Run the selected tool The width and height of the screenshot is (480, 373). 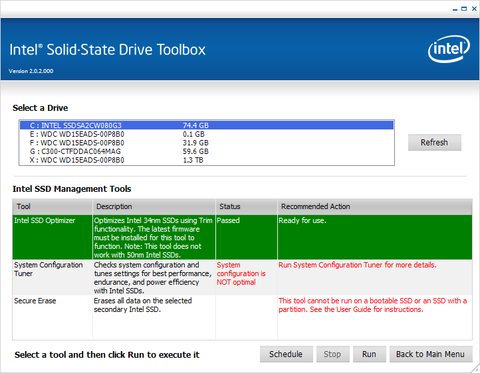(x=369, y=354)
